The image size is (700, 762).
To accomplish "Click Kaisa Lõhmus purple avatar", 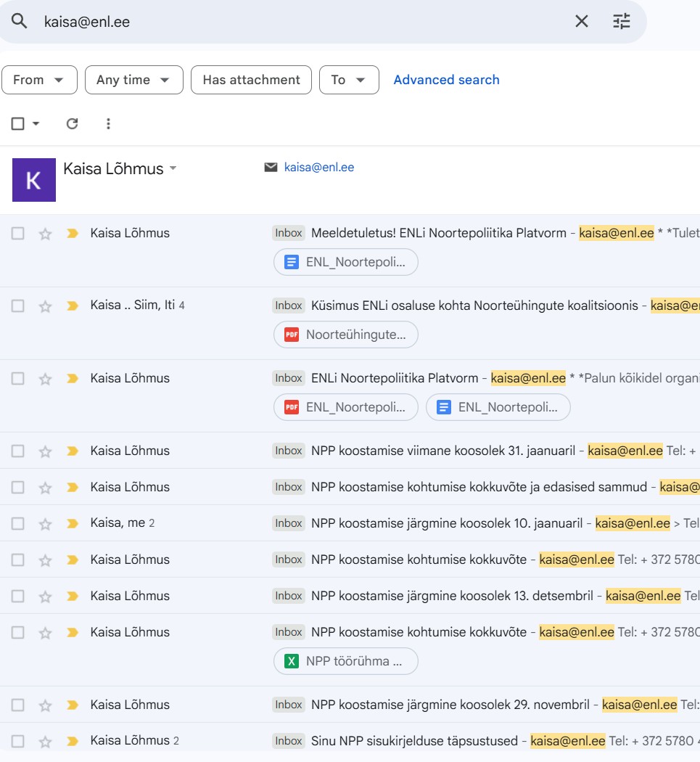I will point(34,180).
